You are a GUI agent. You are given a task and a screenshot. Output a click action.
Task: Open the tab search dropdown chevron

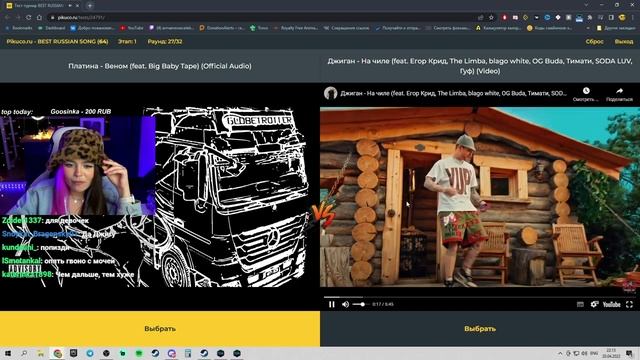click(586, 5)
